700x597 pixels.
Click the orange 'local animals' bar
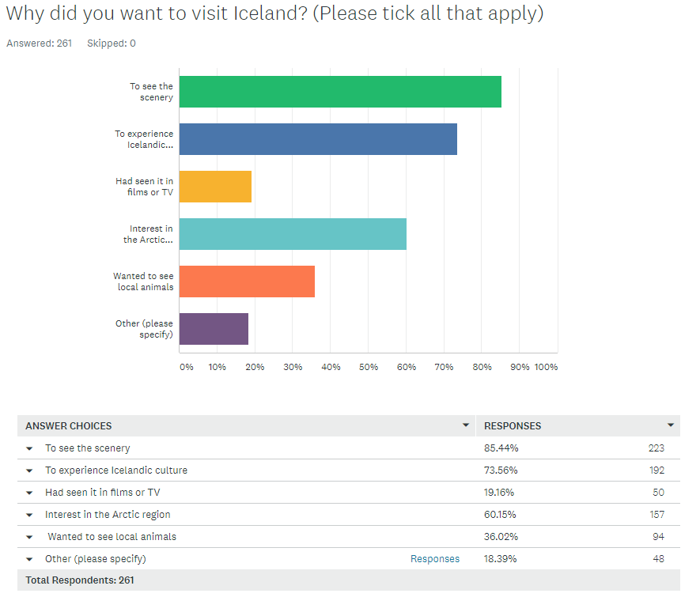pyautogui.click(x=245, y=281)
